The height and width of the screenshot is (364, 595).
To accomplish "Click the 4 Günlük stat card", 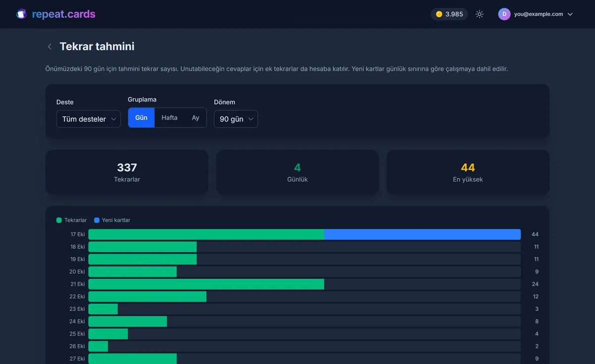I will [x=297, y=172].
